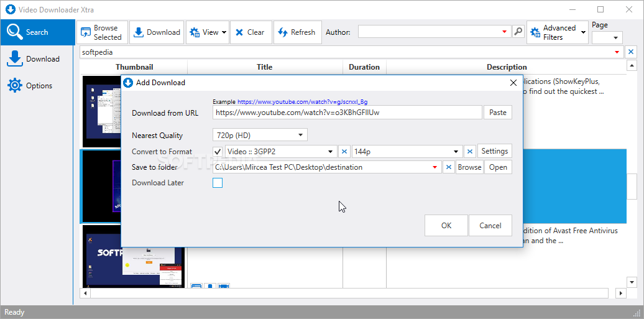Click the Thumbnail column header
The image size is (644, 319).
(134, 67)
